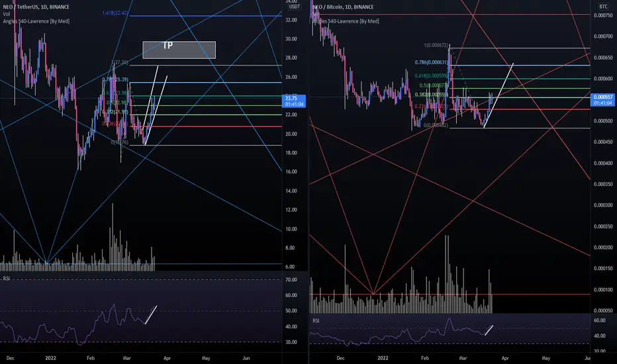Select the gray TP target box
The height and width of the screenshot is (364, 617).
(x=179, y=50)
